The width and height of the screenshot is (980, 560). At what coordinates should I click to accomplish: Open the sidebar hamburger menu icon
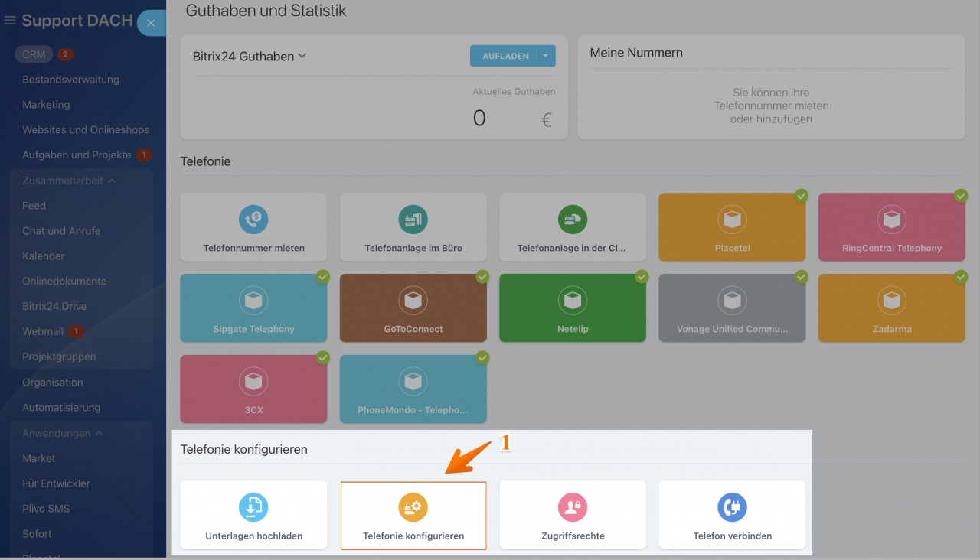10,21
